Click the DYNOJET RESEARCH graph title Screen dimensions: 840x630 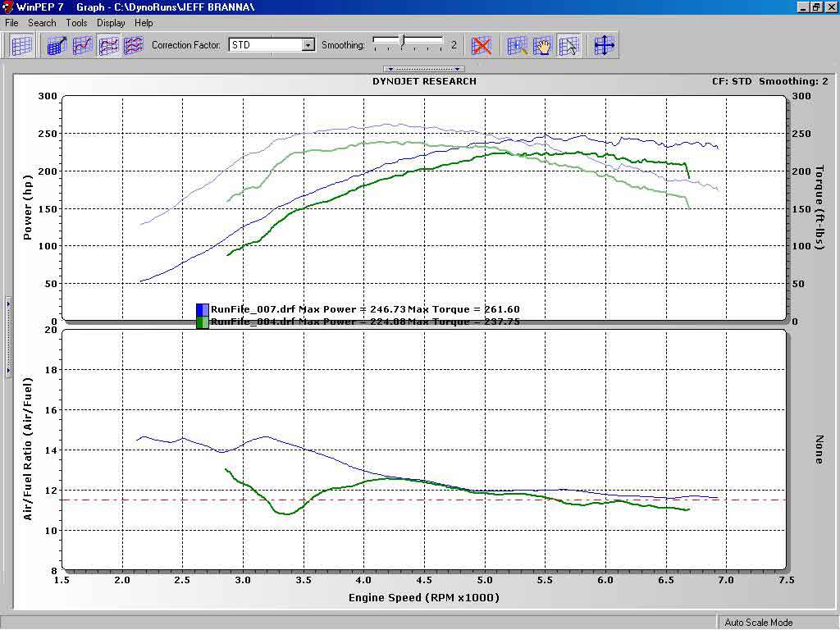pos(424,81)
